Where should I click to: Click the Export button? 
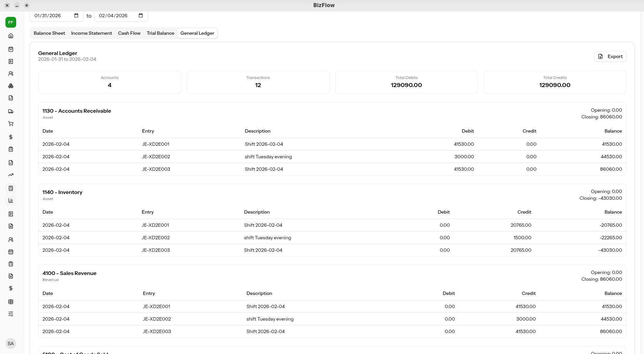[610, 56]
